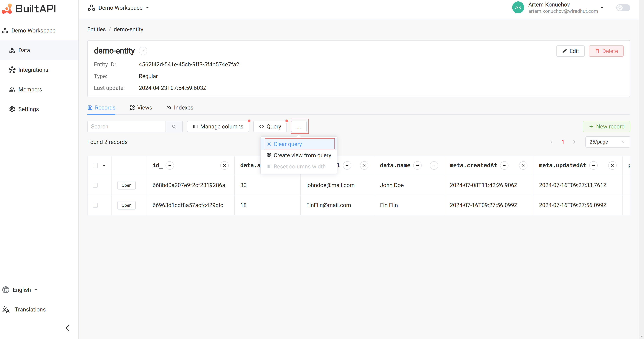
Task: Select the Fin Flin row checkbox
Action: coord(95,205)
